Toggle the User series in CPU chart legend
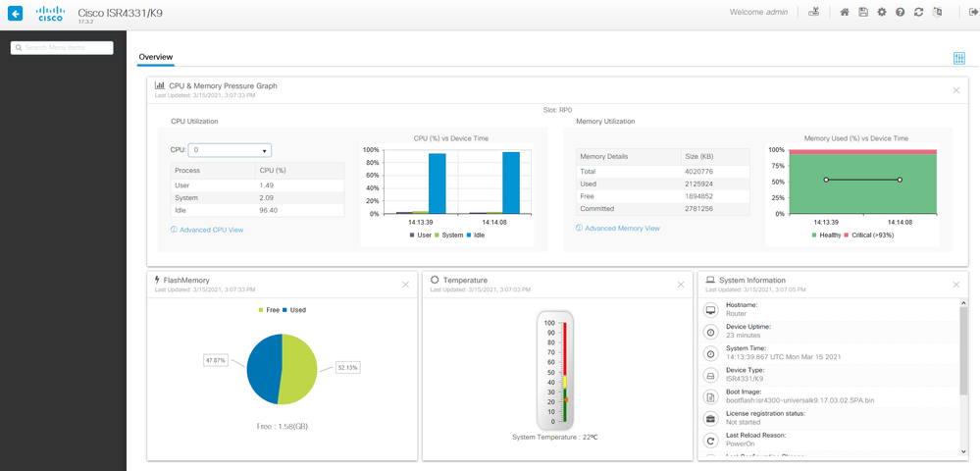This screenshot has width=980, height=471. [420, 235]
